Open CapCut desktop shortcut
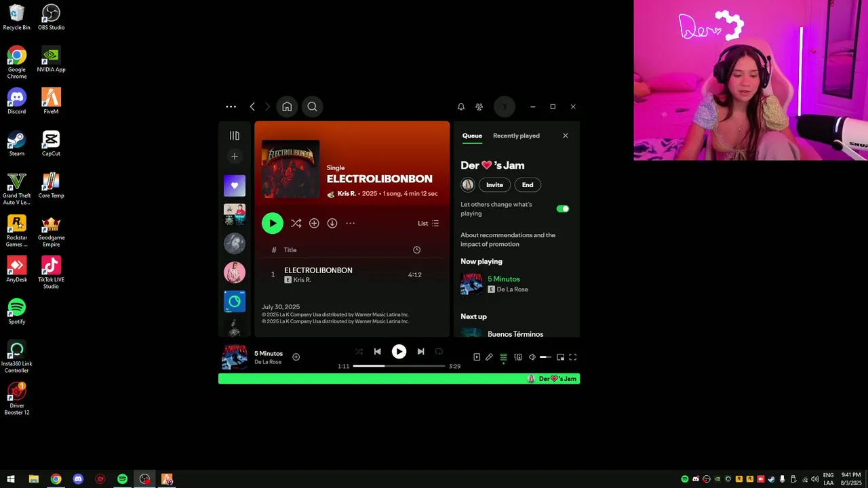This screenshot has height=488, width=868. coord(51,144)
